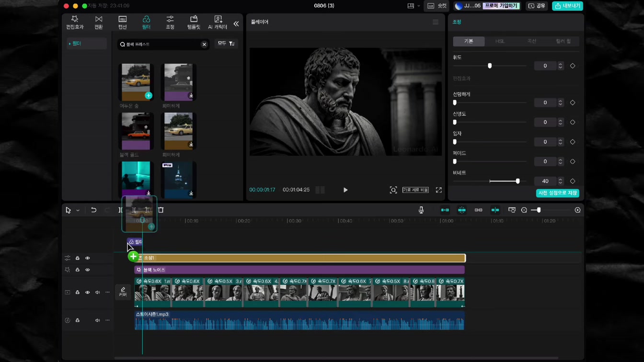
Task: Open the 모두 filter sort dropdown
Action: click(226, 44)
